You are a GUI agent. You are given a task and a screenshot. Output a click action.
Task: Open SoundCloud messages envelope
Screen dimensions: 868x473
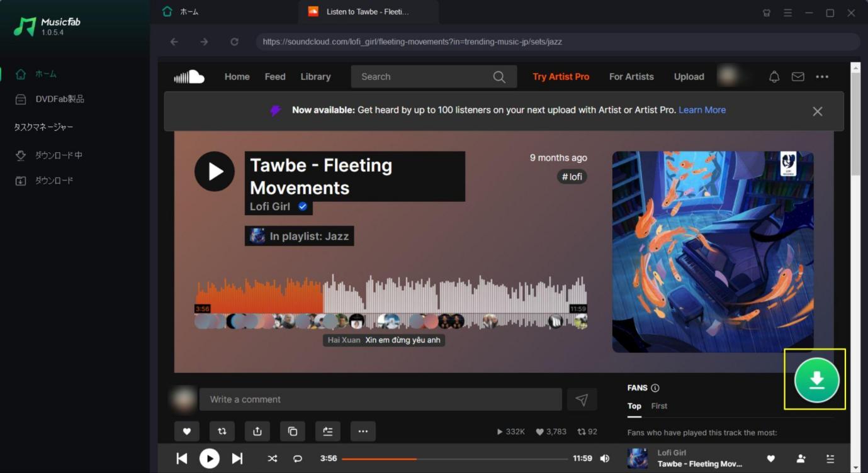click(x=798, y=77)
